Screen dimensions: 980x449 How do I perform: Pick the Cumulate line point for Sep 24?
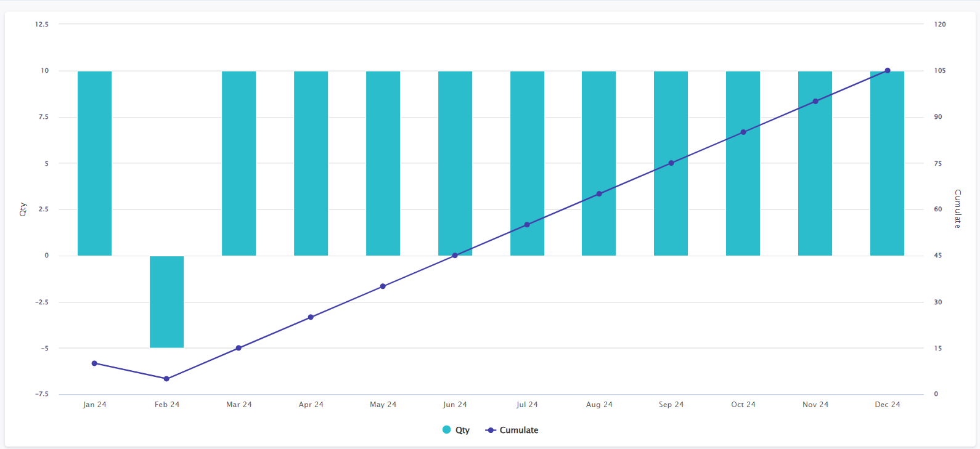[x=671, y=163]
